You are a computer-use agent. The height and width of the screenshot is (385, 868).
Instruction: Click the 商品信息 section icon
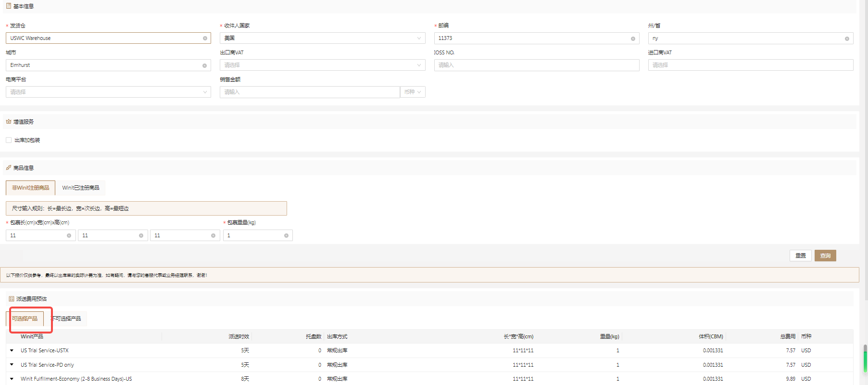point(8,167)
